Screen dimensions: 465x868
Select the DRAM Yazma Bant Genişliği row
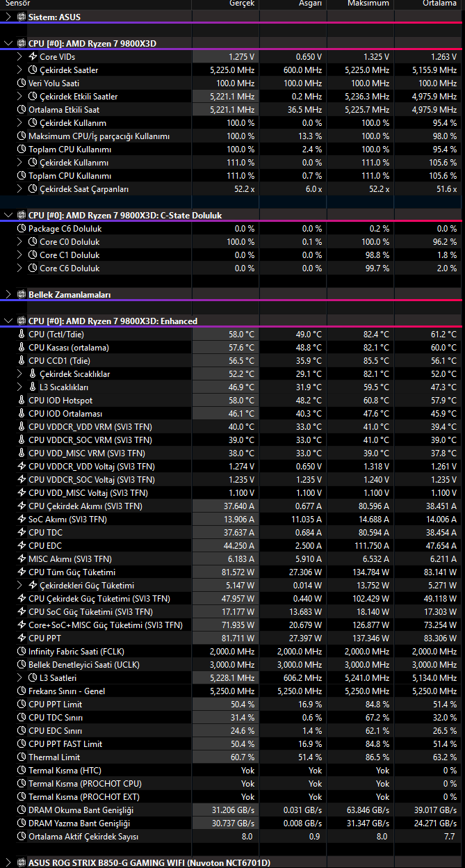[x=231, y=823]
